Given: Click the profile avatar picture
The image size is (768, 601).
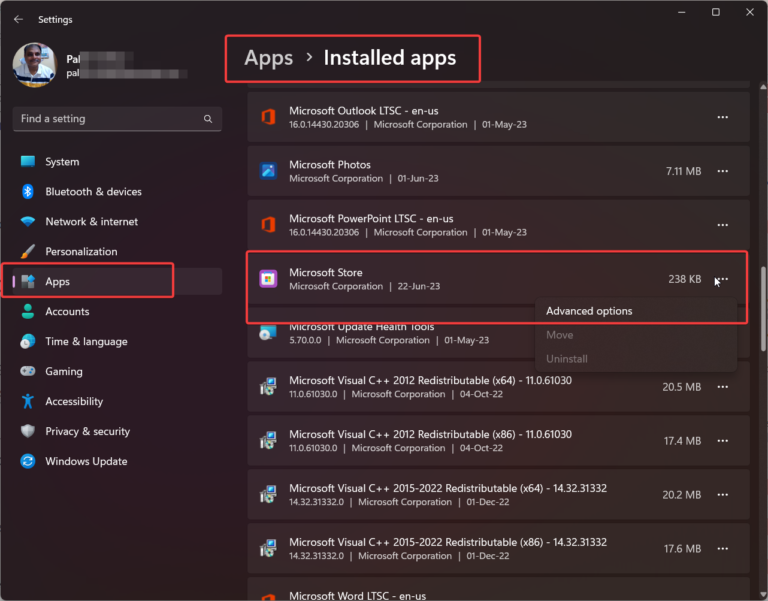Looking at the screenshot, I should [34, 65].
